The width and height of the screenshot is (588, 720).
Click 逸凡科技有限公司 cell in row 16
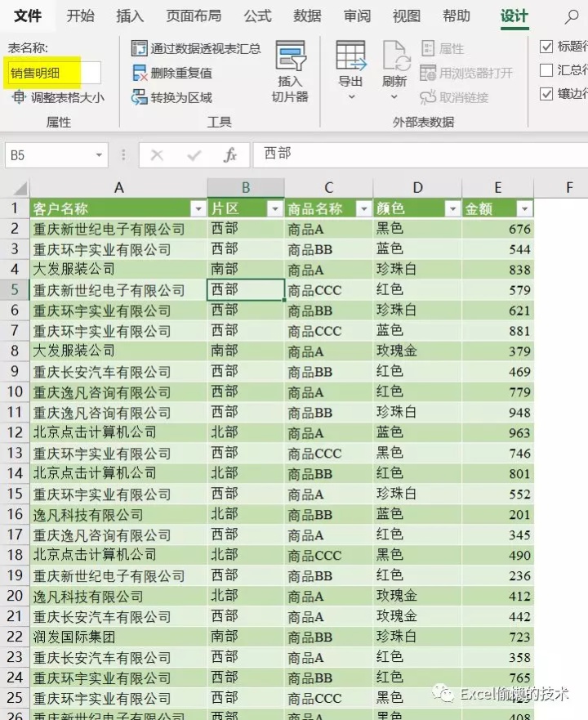click(x=118, y=514)
